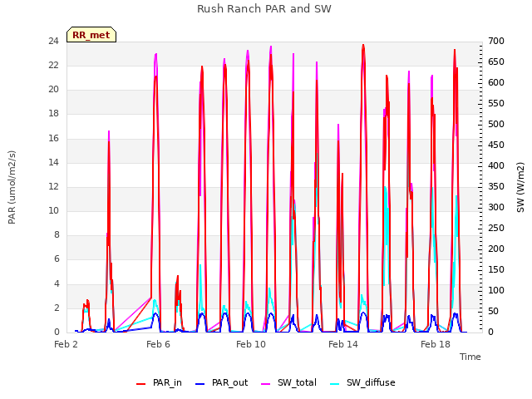Click the 500 value on right axis

pos(496,124)
